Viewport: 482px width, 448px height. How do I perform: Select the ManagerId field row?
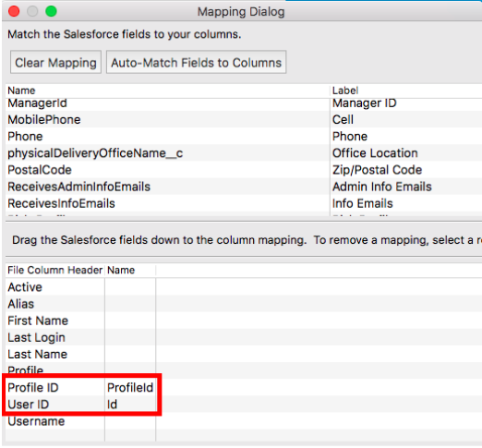click(x=244, y=103)
